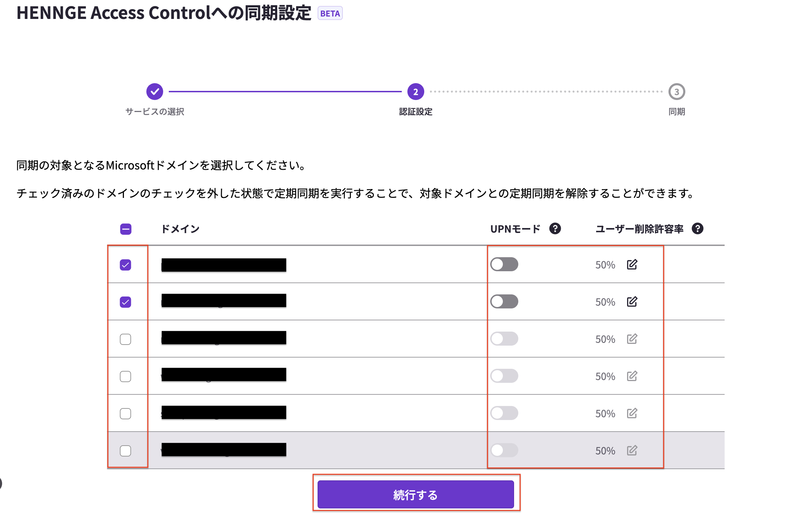Click the 続行する button
812x513 pixels.
point(415,494)
